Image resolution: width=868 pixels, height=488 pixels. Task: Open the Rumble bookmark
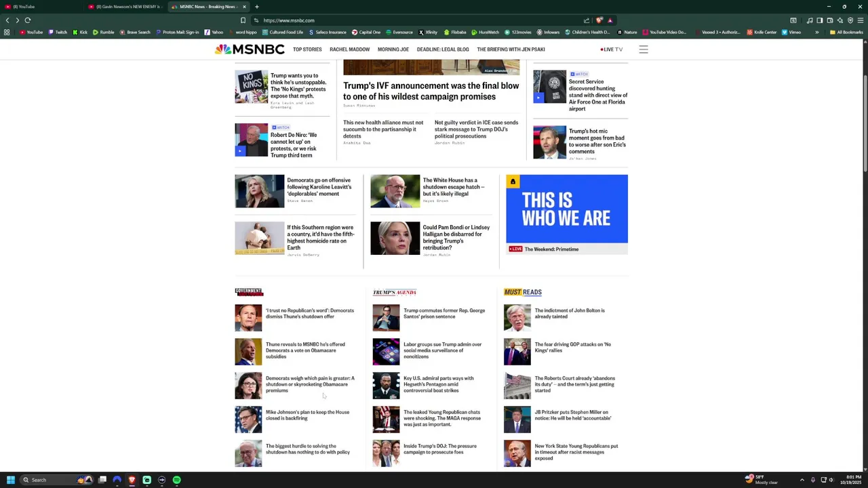104,32
